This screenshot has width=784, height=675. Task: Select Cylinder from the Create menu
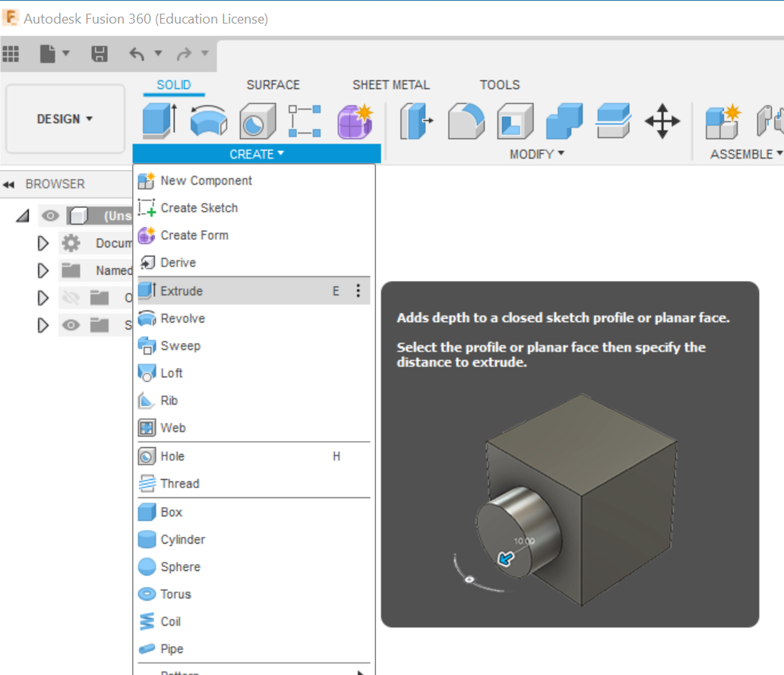181,539
